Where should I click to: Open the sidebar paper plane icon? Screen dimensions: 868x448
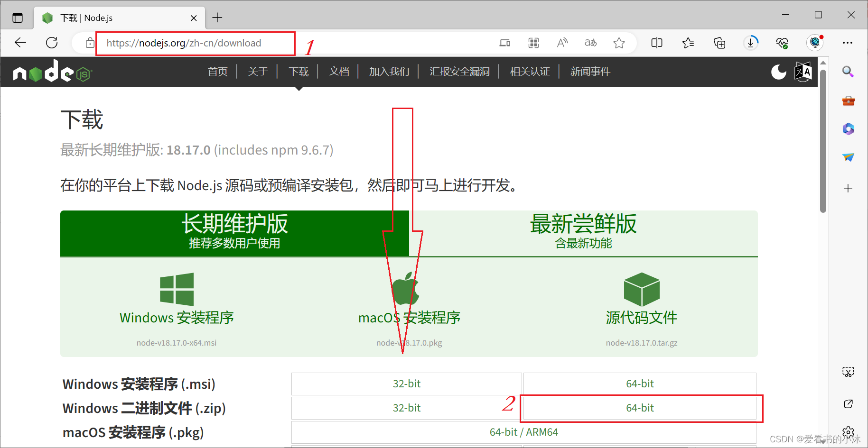click(x=848, y=157)
